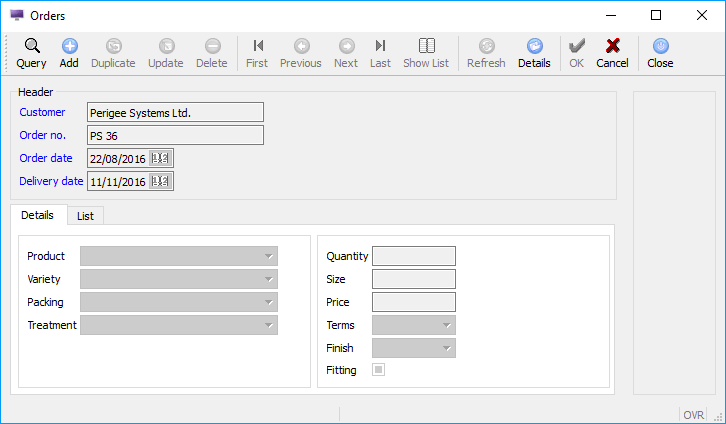Open the Terms dropdown list
The height and width of the screenshot is (424, 726).
coord(446,325)
